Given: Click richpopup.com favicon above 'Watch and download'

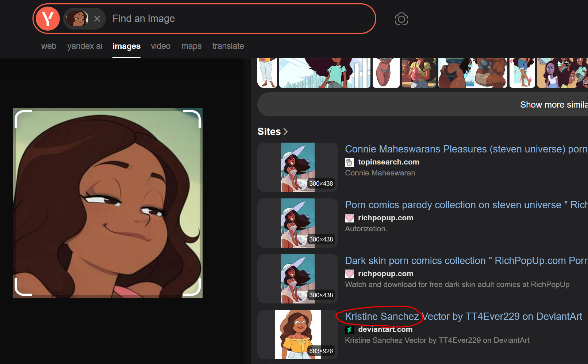Looking at the screenshot, I should tap(349, 274).
